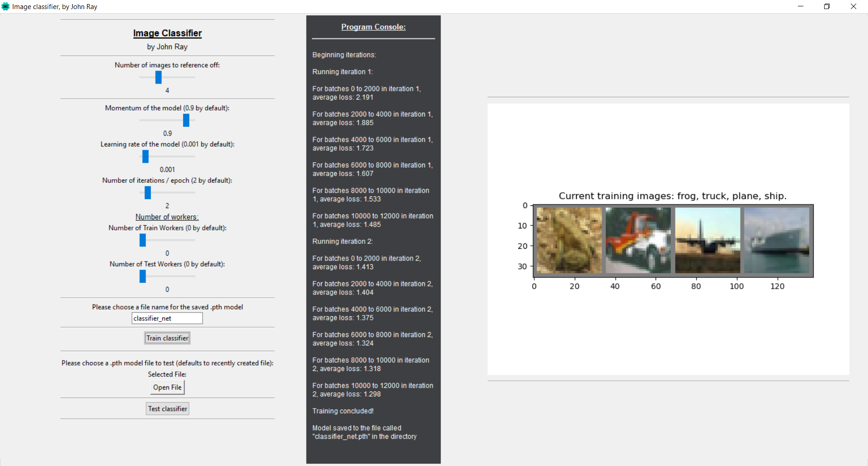Screen dimensions: 868x466
Task: Select the ship training image thumbnail
Action: click(777, 241)
